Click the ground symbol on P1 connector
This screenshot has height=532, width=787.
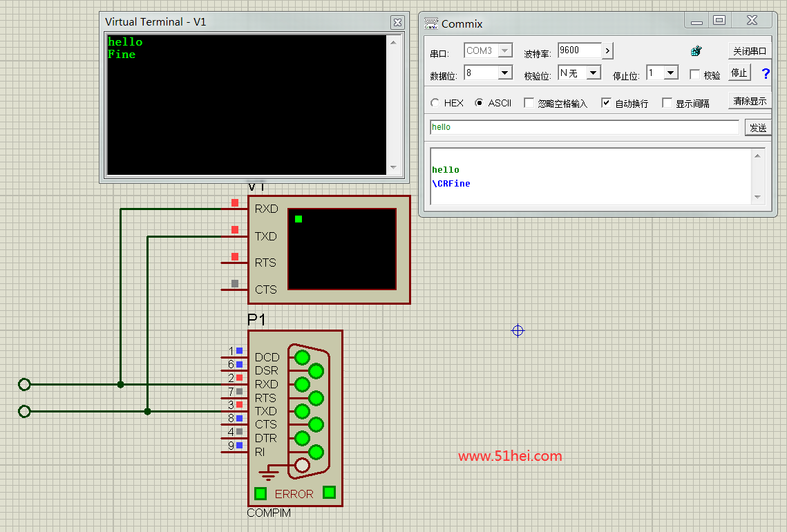click(x=269, y=474)
